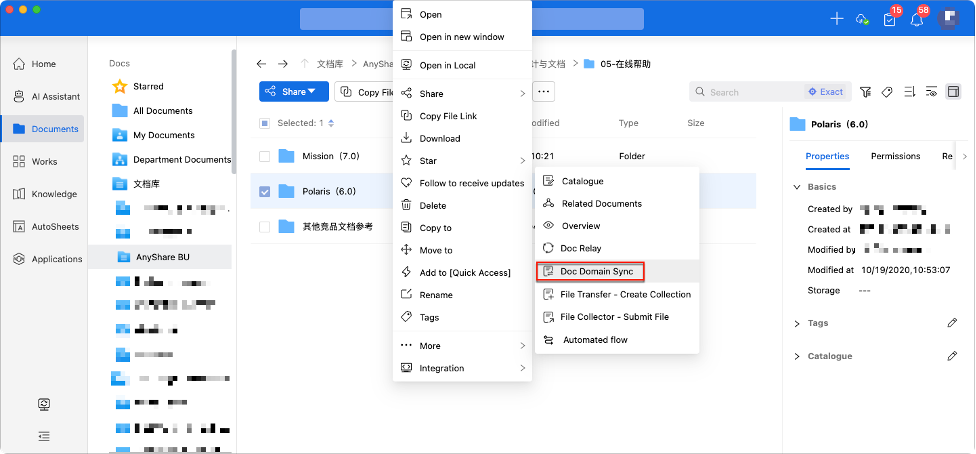
Task: Switch to the Permissions tab
Action: coord(895,156)
